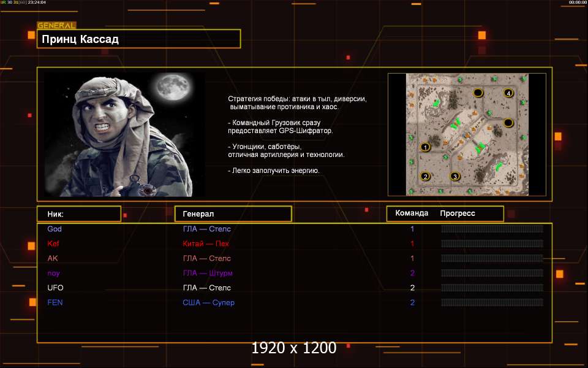Select the "Ник:" column header

(78, 214)
